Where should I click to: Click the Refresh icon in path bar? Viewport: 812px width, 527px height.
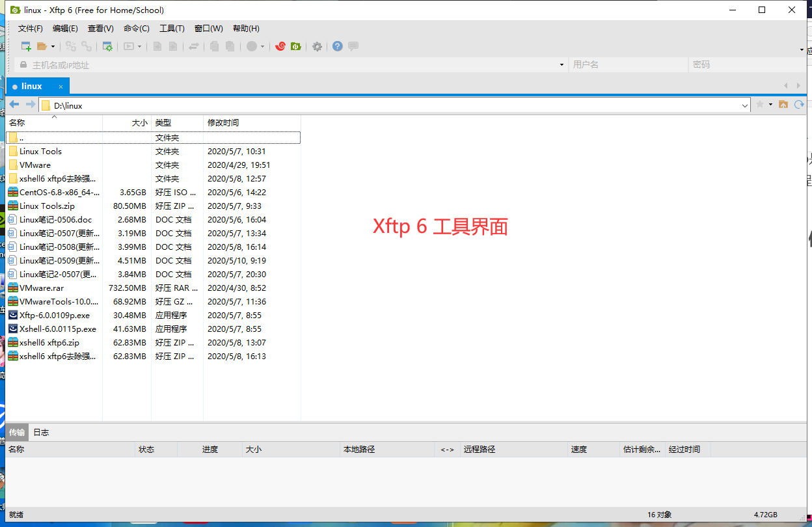point(799,105)
